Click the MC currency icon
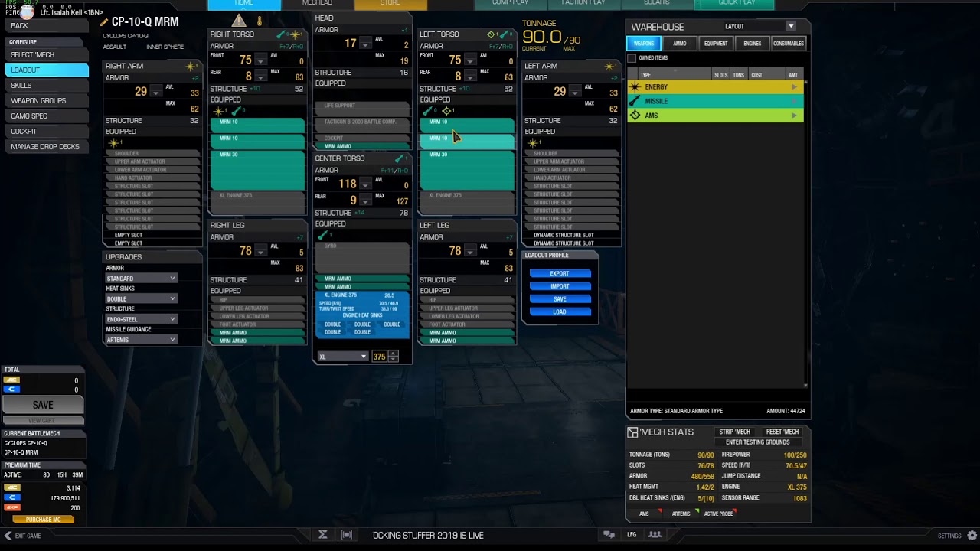 point(11,487)
